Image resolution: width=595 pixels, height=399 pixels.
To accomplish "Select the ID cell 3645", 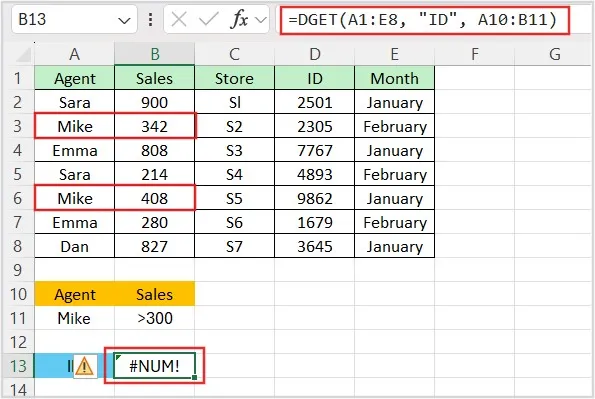I will 315,246.
